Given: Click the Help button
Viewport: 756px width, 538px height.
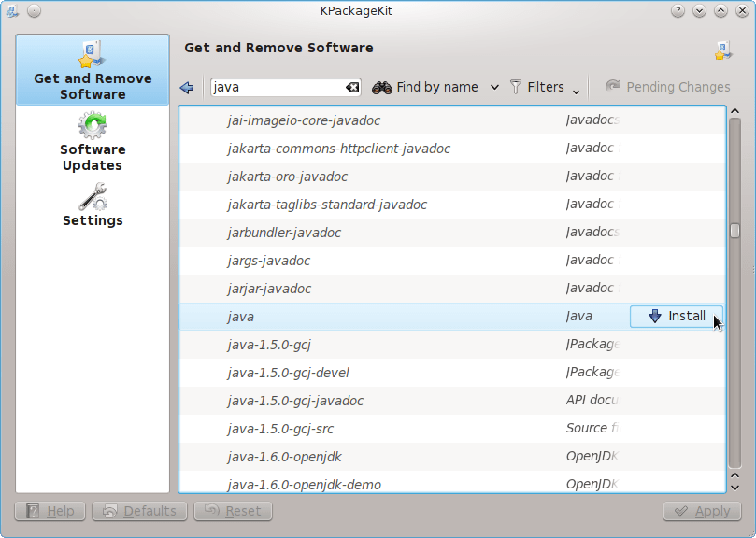Looking at the screenshot, I should [x=50, y=511].
